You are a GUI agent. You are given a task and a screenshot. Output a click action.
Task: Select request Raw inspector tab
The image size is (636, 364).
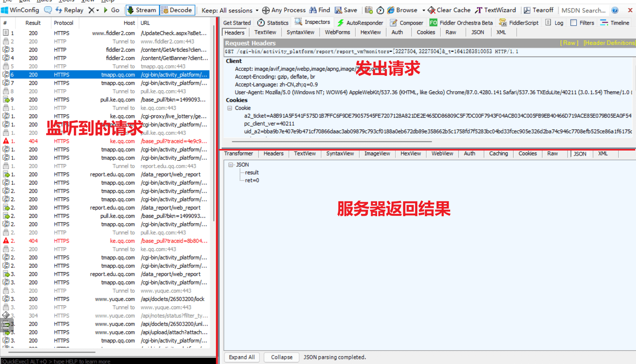click(x=451, y=32)
